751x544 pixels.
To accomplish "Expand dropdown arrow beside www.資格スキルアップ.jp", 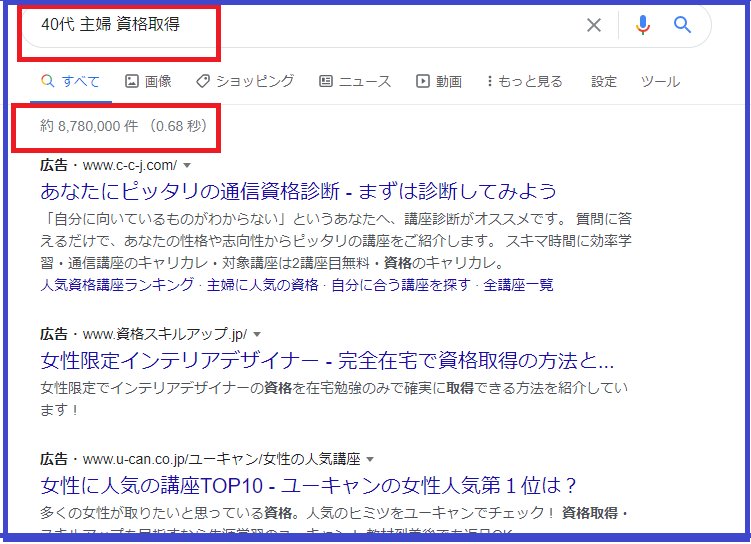I will [x=257, y=333].
